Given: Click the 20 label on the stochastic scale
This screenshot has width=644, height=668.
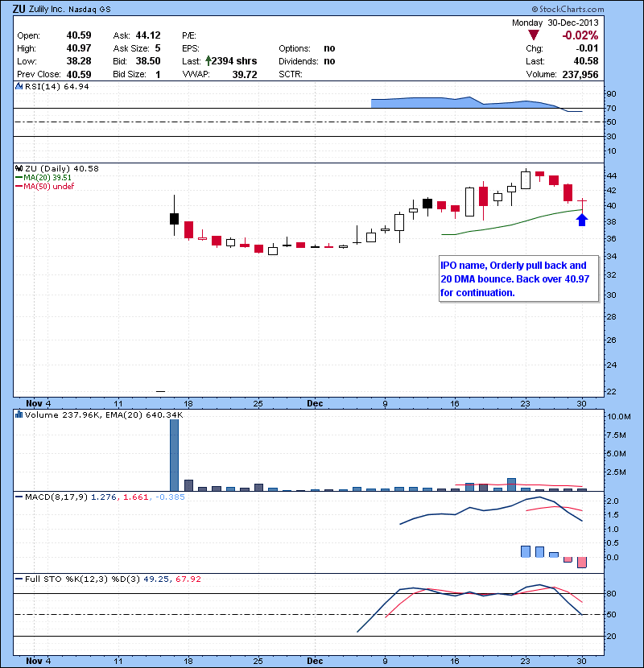Looking at the screenshot, I should 611,636.
